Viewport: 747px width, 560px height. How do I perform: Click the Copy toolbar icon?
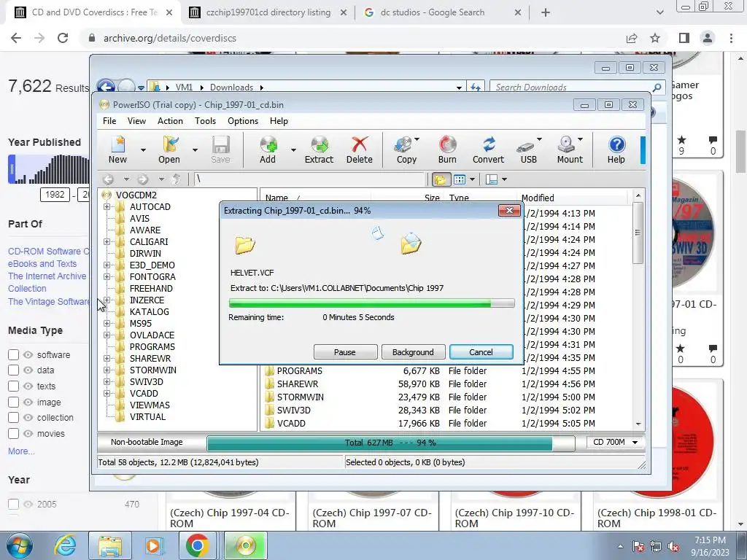406,149
